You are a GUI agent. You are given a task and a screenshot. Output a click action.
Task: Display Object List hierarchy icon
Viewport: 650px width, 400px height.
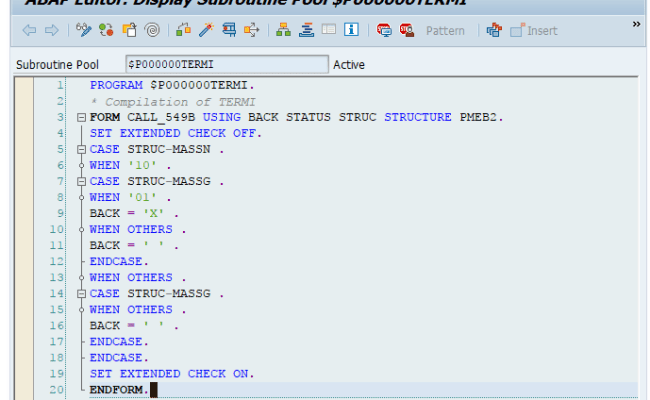283,30
